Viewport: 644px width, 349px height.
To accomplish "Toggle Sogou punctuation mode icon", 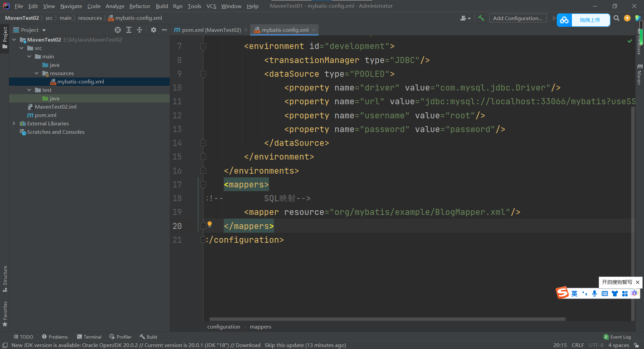I will click(x=585, y=294).
